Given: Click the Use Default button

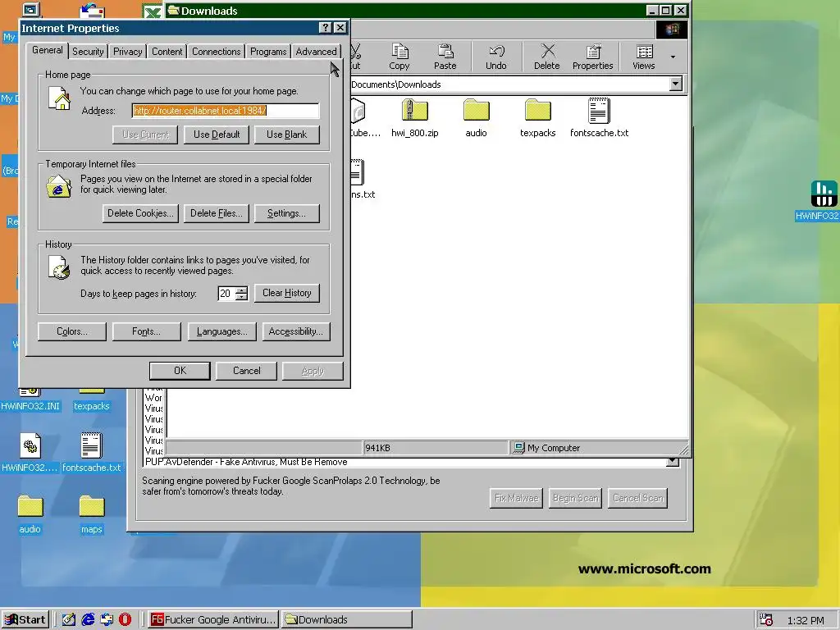Looking at the screenshot, I should click(x=217, y=135).
